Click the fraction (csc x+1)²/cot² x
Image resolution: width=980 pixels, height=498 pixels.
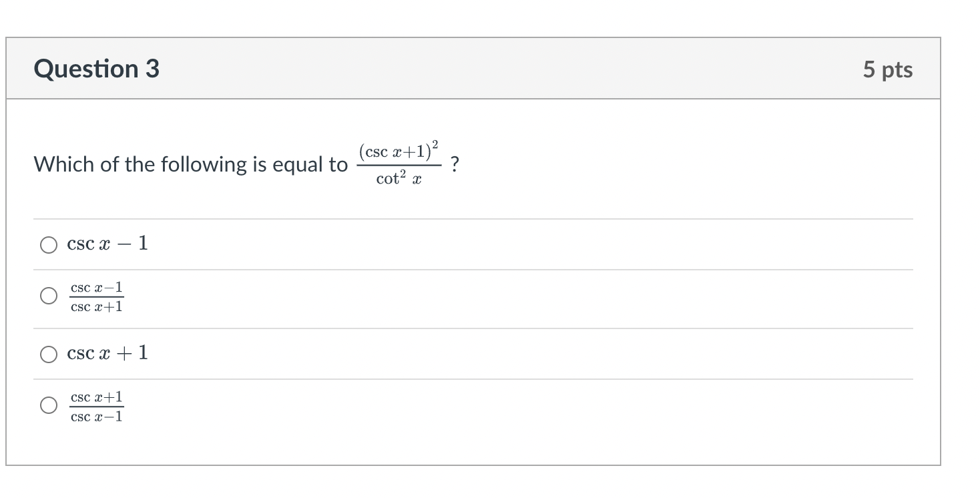coord(399,163)
